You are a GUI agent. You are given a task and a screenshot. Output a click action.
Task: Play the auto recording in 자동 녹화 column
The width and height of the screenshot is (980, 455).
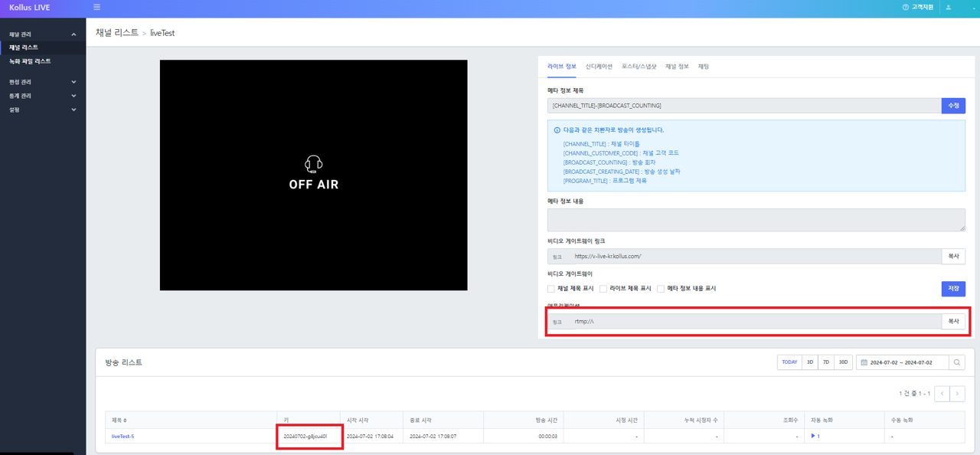point(813,436)
